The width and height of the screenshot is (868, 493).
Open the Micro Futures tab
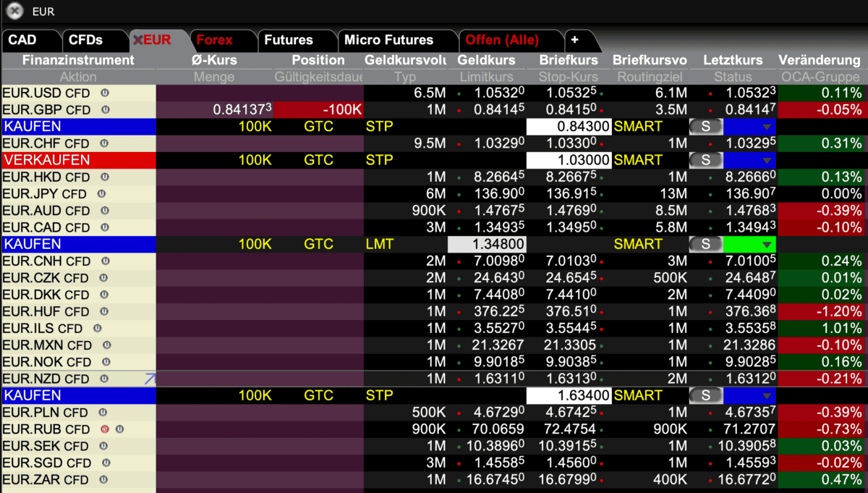pos(388,40)
